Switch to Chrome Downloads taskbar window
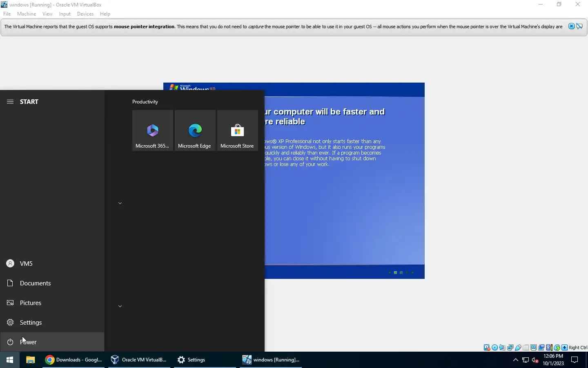The image size is (588, 368). tap(73, 360)
